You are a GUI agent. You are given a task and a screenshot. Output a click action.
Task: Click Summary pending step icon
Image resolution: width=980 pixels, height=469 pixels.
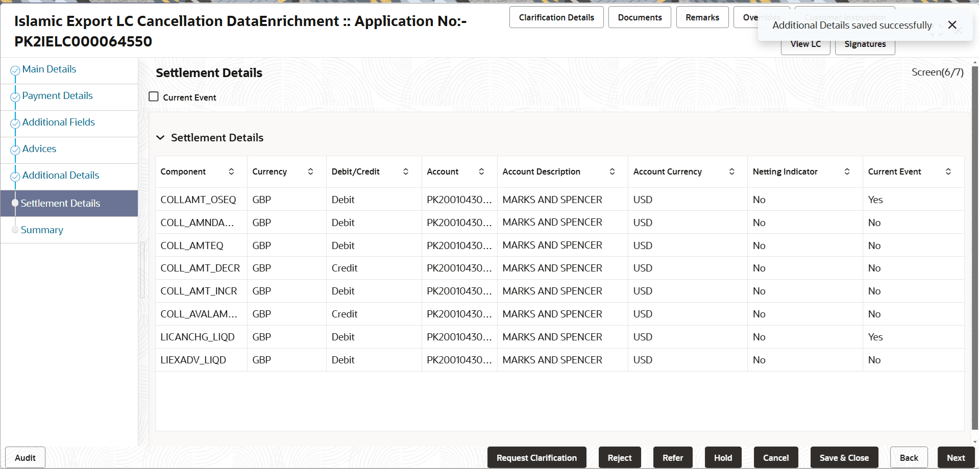[x=15, y=230]
